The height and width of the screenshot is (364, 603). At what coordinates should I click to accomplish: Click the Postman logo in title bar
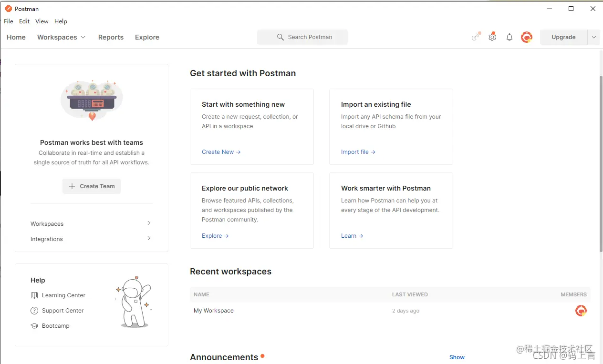coord(9,9)
